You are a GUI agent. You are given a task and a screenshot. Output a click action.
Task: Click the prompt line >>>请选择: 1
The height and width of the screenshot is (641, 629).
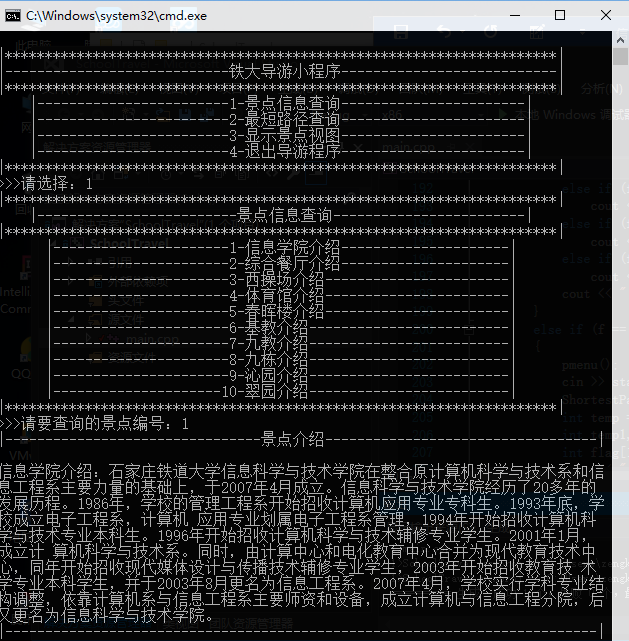click(46, 184)
